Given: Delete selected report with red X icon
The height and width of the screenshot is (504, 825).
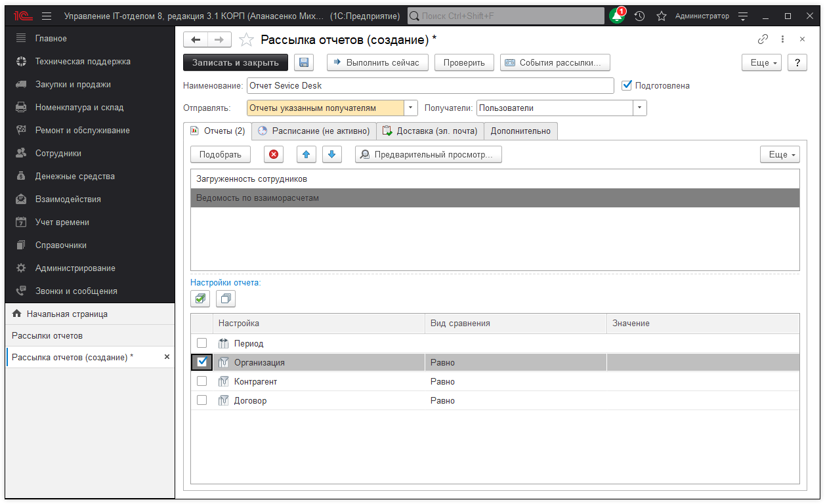Looking at the screenshot, I should point(274,154).
